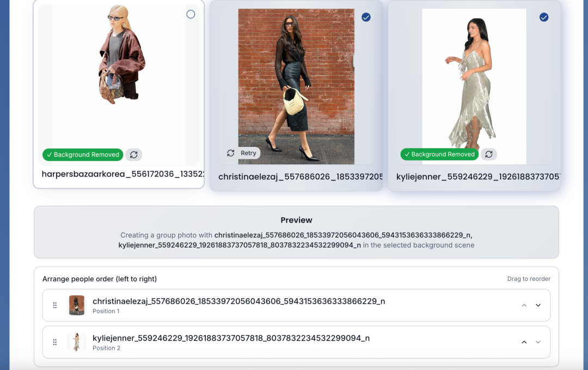Viewport: 588px width, 370px height.
Task: Click the silver dress photo in the kyliejenner card
Action: [474, 86]
